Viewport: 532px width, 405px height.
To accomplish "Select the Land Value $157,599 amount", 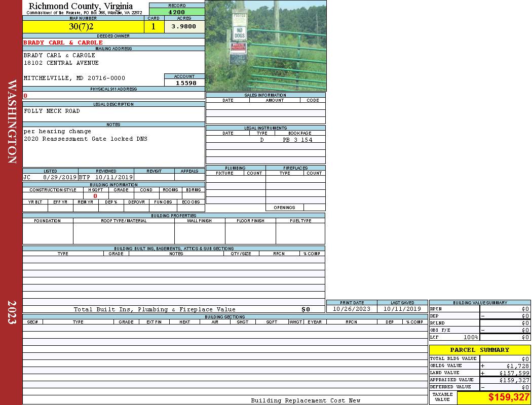I will [x=507, y=373].
